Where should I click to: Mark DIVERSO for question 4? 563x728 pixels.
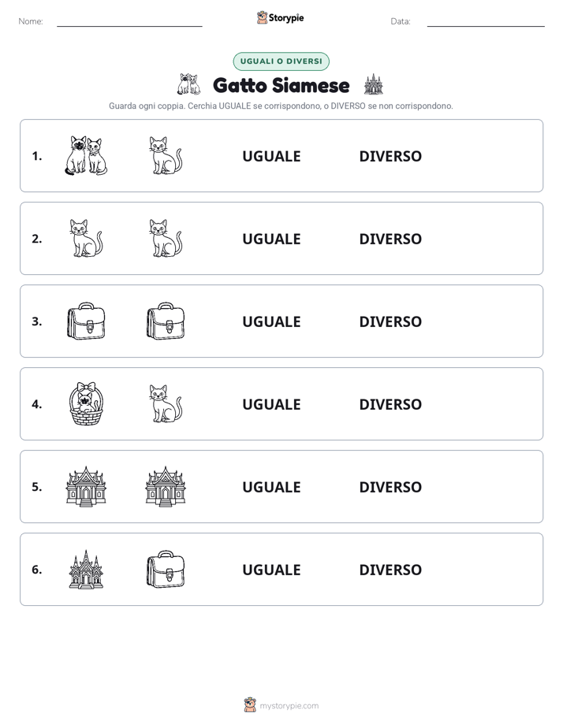pyautogui.click(x=390, y=404)
